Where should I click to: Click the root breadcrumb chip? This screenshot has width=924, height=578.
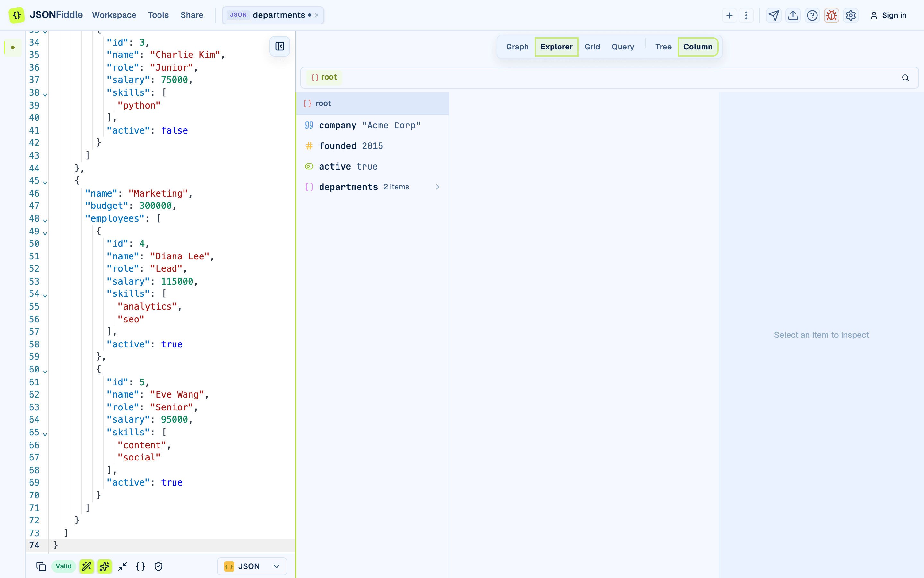point(324,77)
